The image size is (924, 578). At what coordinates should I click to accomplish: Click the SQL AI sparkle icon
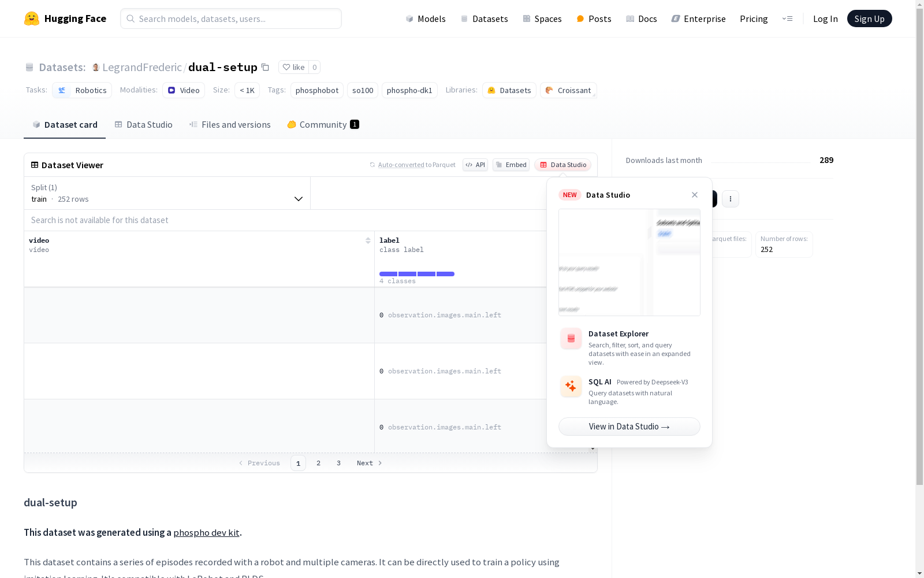tap(571, 387)
